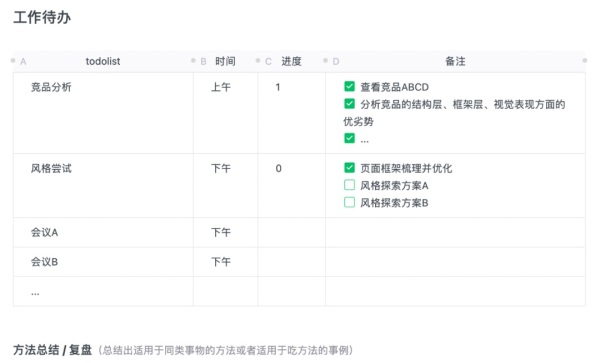Screen dimensions: 600x363
Task: Click the 方法总结 / 复盘 heading
Action: tap(52, 350)
